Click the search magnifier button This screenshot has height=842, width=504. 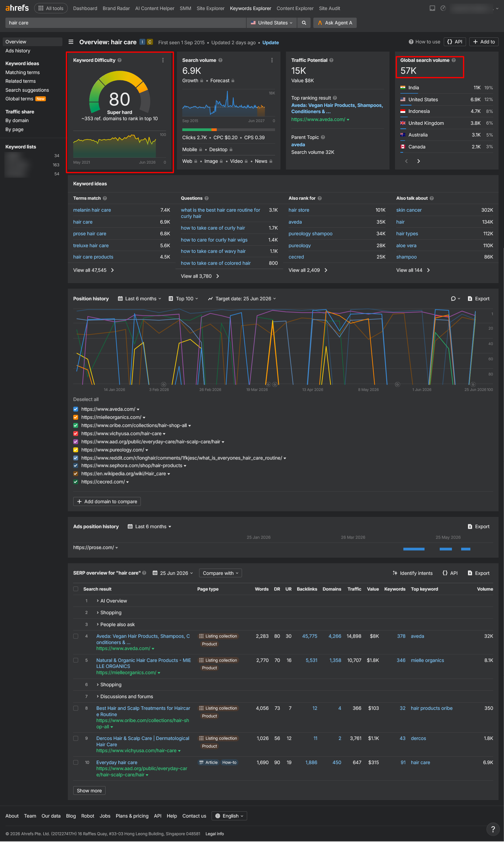[x=304, y=23]
